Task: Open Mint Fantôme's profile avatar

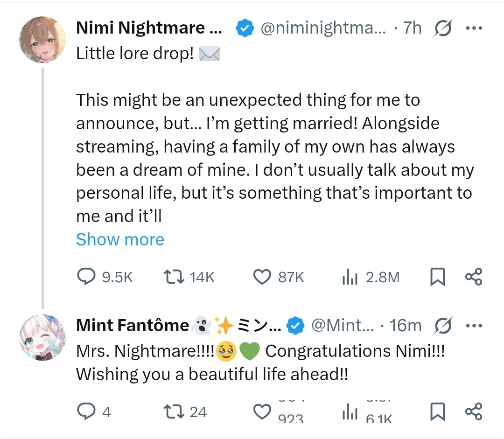Action: 42,337
